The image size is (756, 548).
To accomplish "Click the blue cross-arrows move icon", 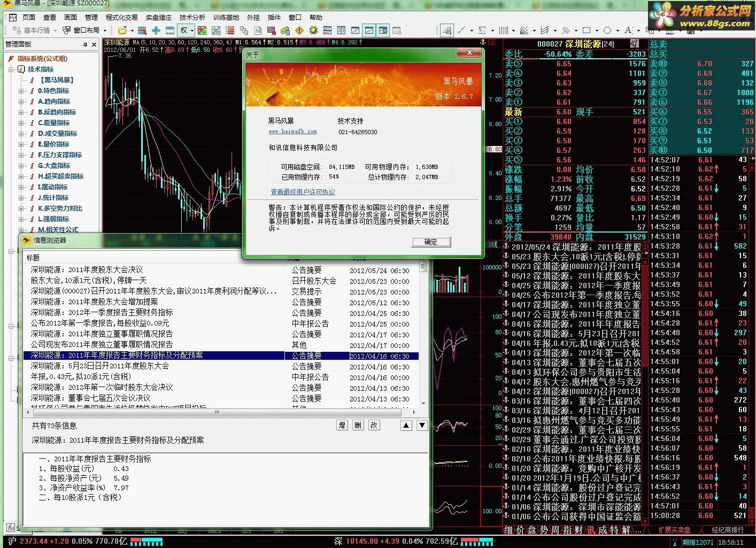I will tap(156, 30).
